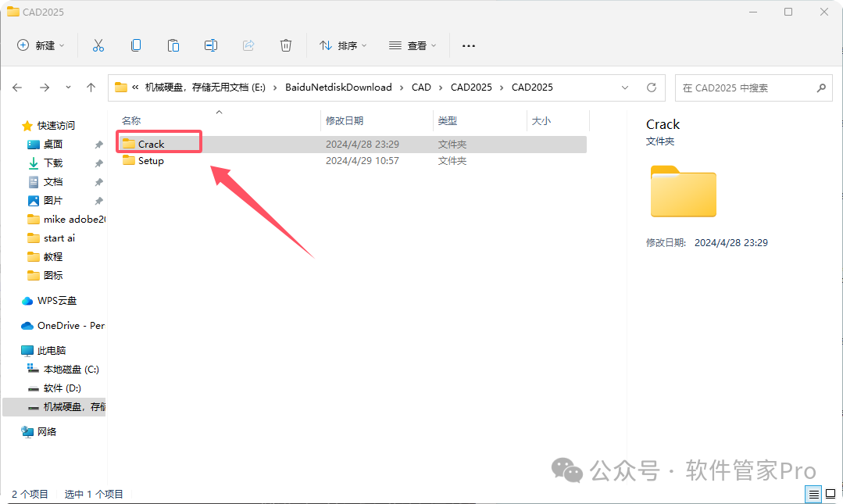Click the Copy icon in toolbar

(136, 46)
